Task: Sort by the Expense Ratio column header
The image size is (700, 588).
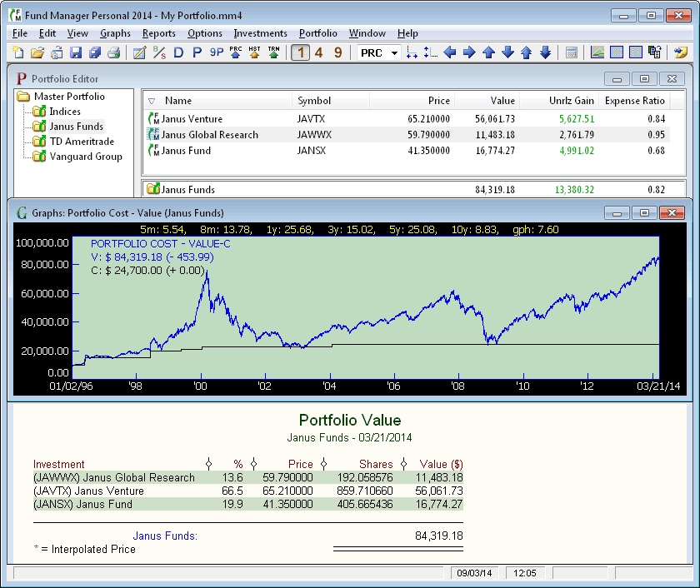Action: point(634,101)
